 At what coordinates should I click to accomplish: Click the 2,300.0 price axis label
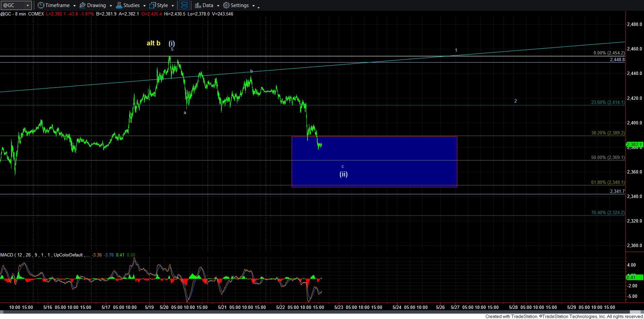point(635,245)
